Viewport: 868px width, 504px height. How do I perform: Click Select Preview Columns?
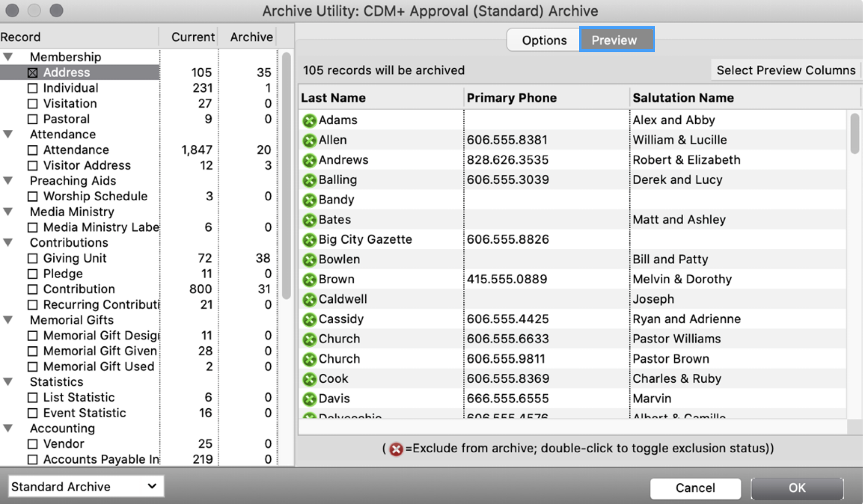(785, 70)
